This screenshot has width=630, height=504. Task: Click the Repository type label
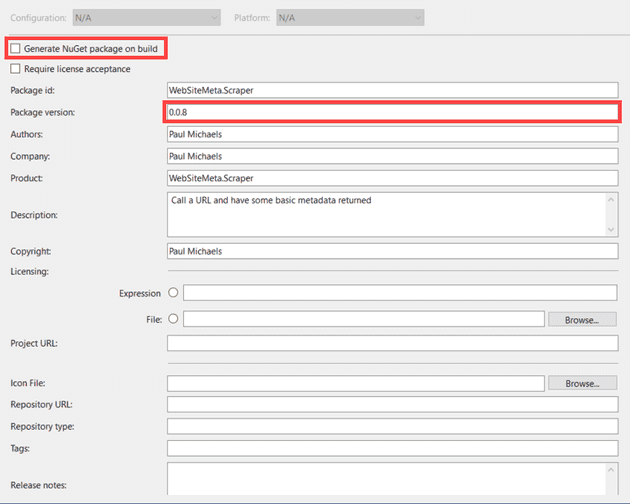[x=42, y=426]
